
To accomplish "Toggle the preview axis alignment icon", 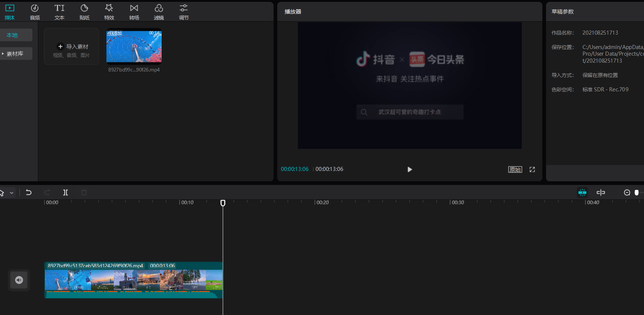I will coord(601,192).
